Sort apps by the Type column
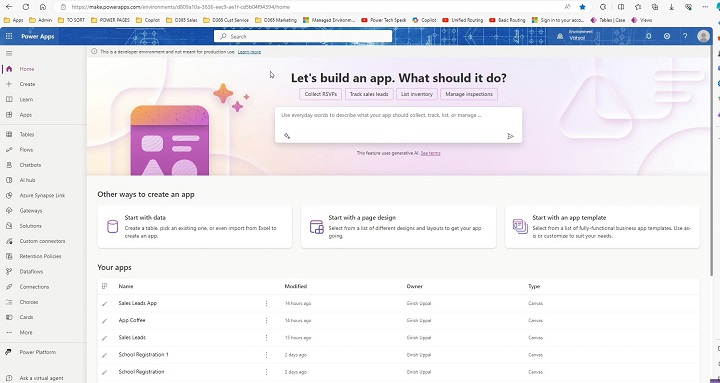This screenshot has height=383, width=720. coord(534,286)
